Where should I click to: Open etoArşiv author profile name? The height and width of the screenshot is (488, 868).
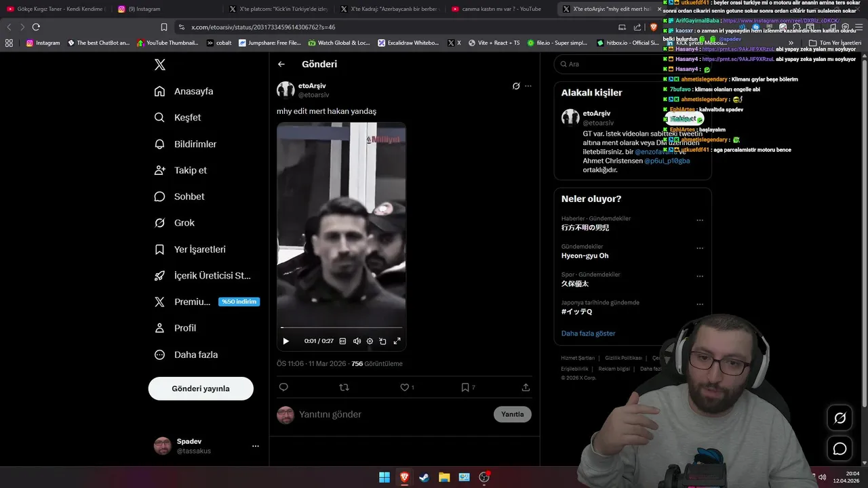[312, 85]
